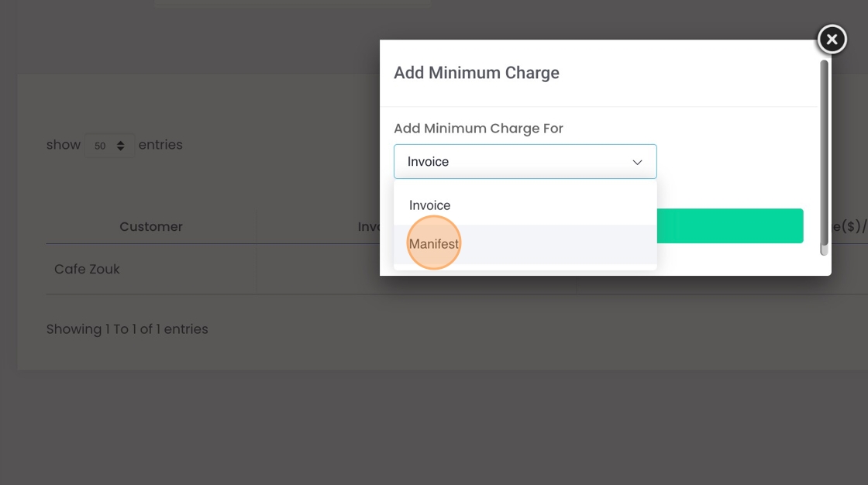
Task: Click the partially hidden Invoice column header
Action: coord(368,227)
